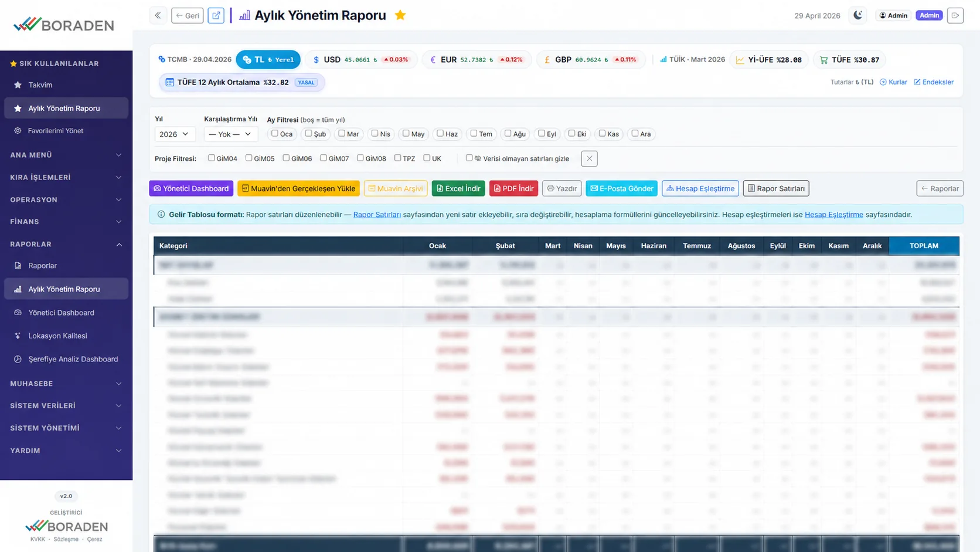Check the Mar month filter

(342, 134)
